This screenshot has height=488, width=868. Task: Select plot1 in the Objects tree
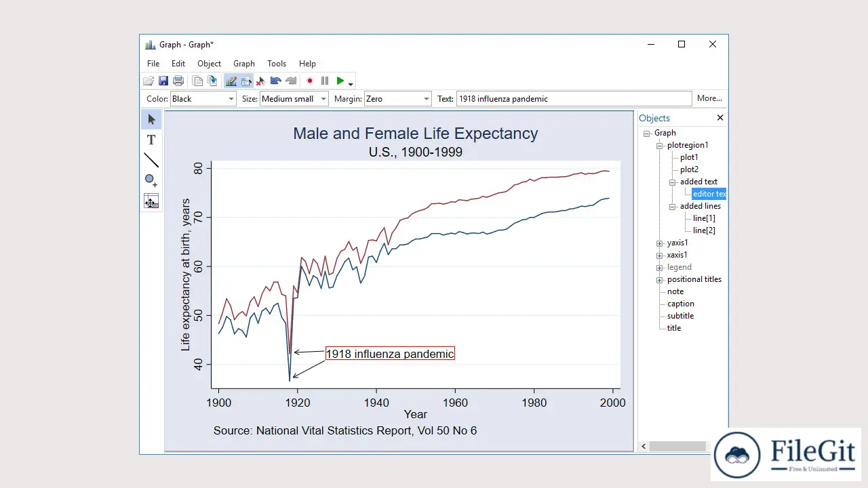click(689, 157)
